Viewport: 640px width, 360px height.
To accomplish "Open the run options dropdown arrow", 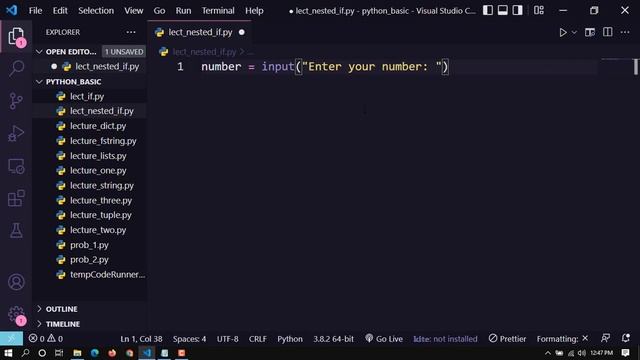I will [574, 32].
